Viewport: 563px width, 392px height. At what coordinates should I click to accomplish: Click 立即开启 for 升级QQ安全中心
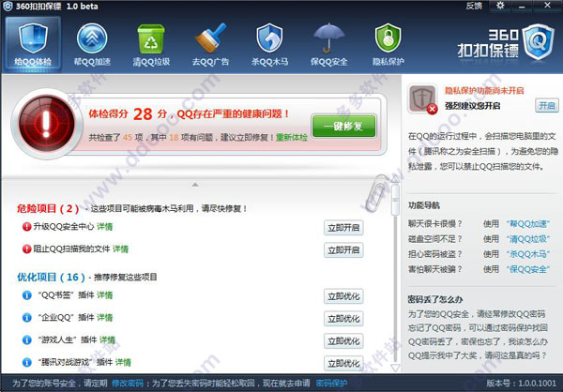(343, 228)
